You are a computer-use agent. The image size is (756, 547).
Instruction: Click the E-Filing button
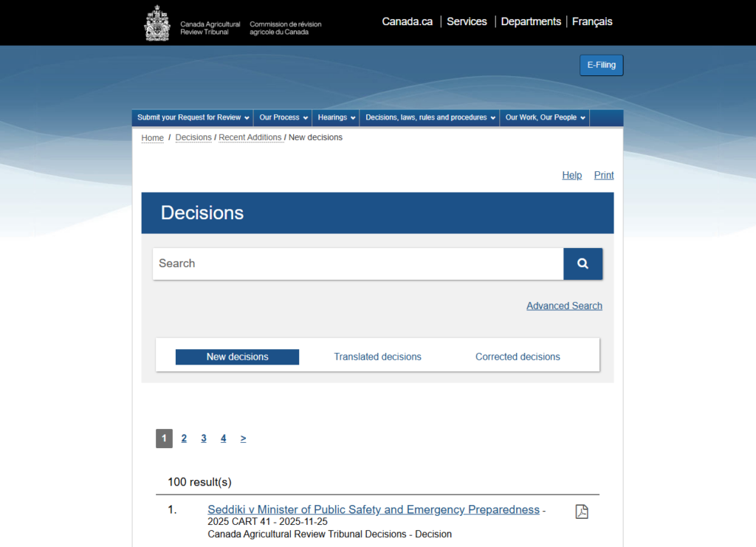click(601, 65)
